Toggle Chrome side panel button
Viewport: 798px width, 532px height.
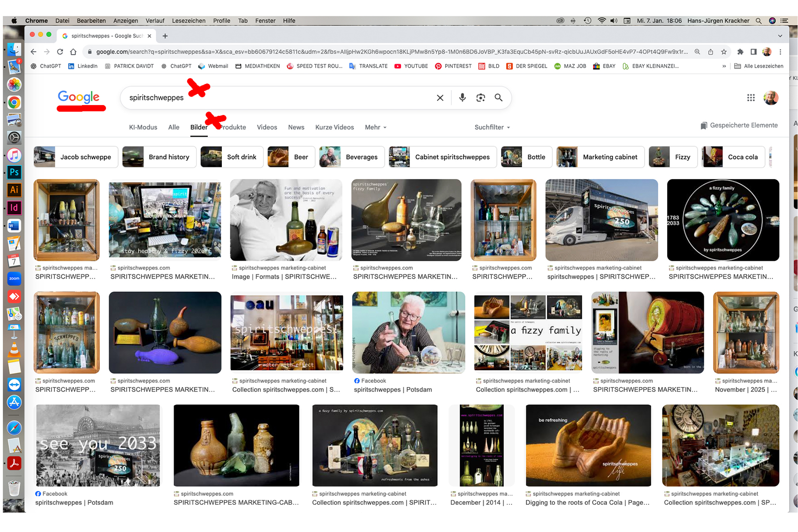click(x=753, y=52)
